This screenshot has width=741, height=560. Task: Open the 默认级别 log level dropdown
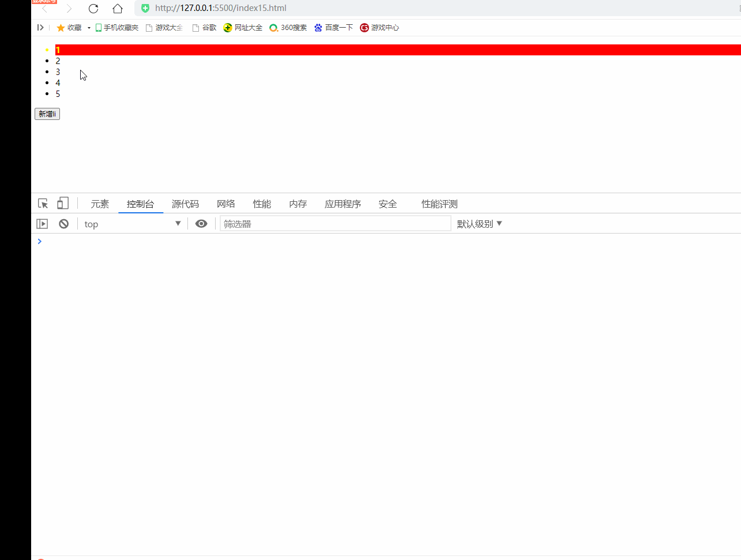pyautogui.click(x=479, y=223)
